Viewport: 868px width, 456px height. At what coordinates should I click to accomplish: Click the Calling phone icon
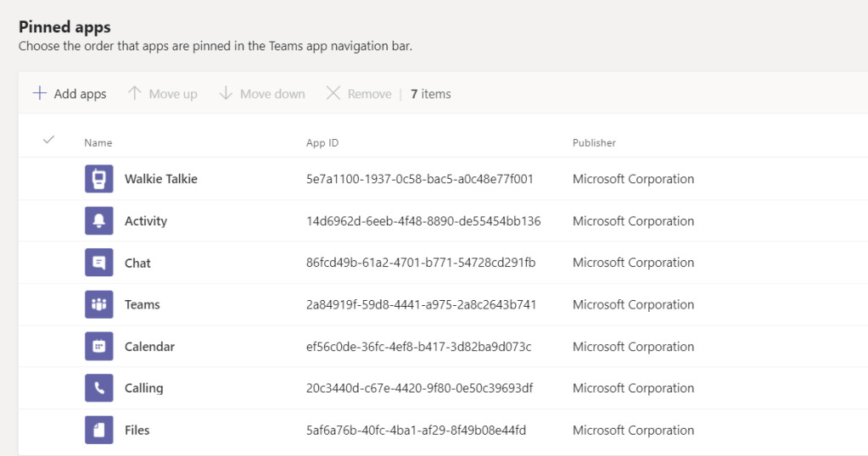[x=98, y=388]
